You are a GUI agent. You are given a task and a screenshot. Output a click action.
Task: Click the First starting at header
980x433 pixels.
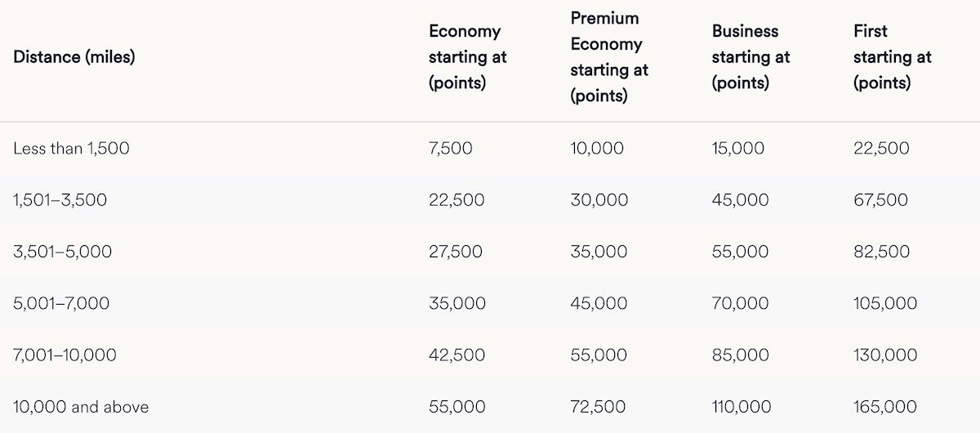click(892, 57)
